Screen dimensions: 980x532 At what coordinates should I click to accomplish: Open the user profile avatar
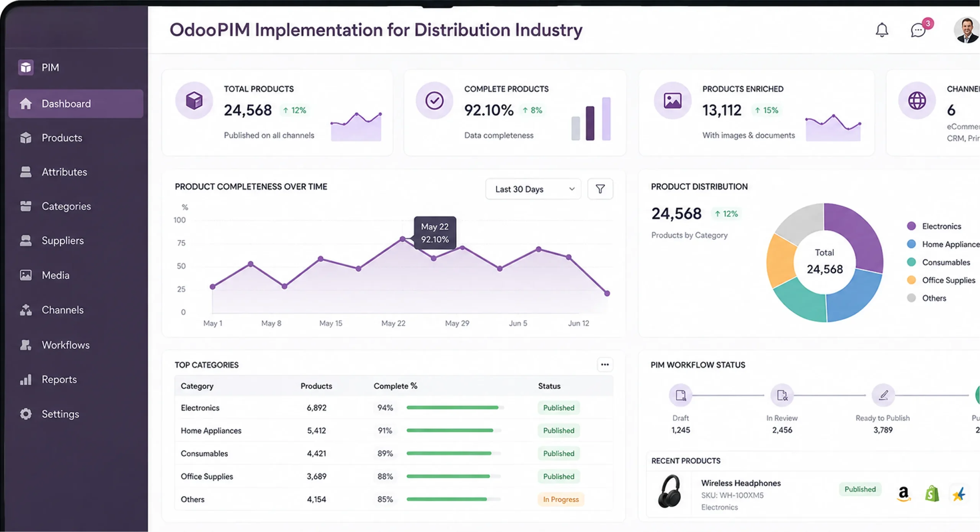click(x=966, y=30)
